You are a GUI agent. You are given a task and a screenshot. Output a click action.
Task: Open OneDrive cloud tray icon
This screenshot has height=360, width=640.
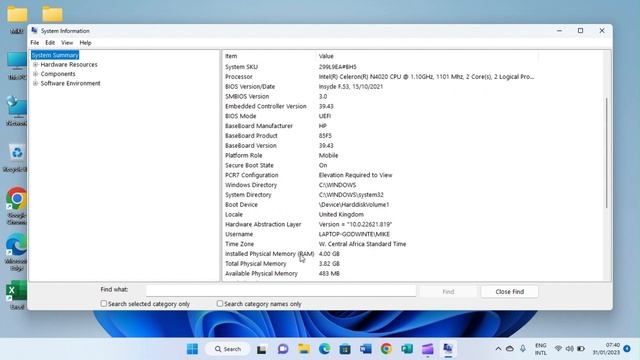pyautogui.click(x=510, y=349)
